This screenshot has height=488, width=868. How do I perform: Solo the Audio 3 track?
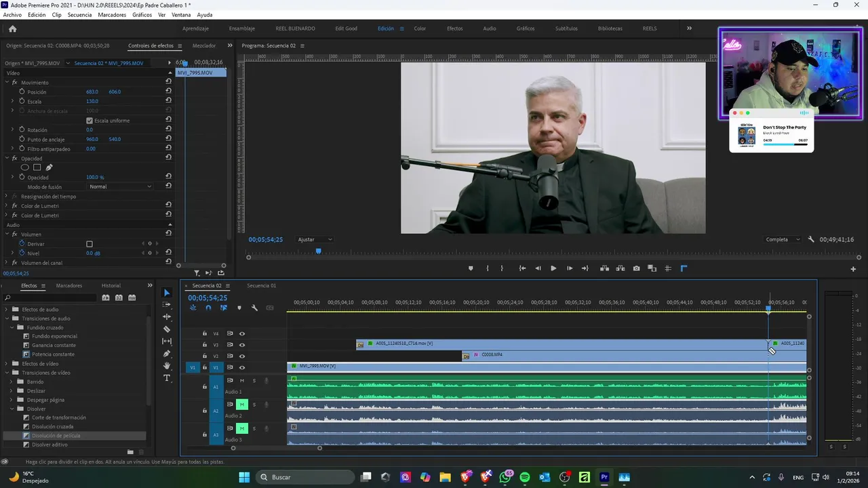[x=254, y=428]
